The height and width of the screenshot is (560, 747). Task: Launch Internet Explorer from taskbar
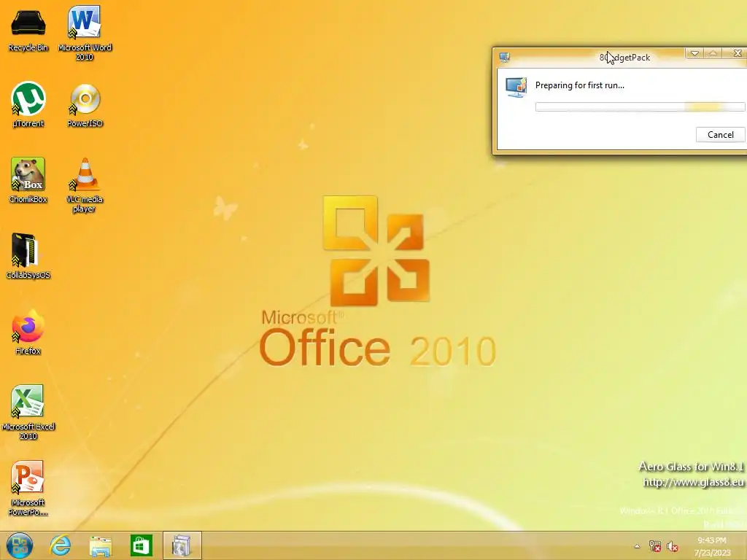pyautogui.click(x=61, y=545)
